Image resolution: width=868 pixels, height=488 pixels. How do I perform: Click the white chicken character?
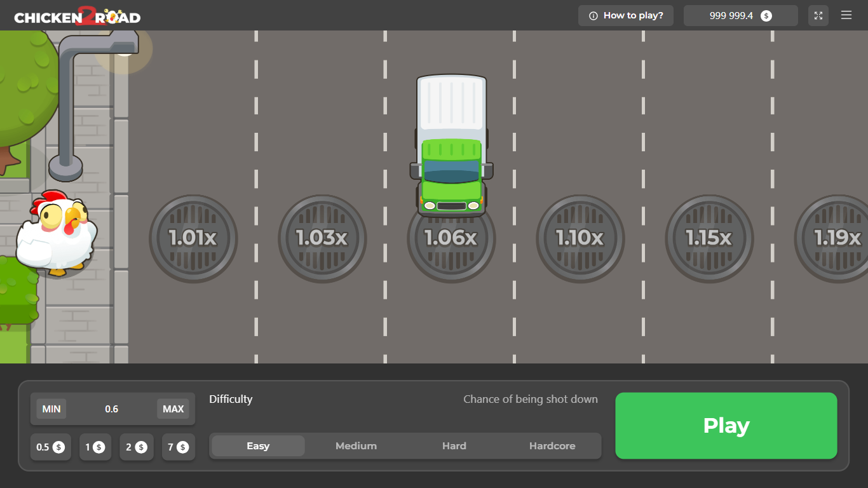56,233
